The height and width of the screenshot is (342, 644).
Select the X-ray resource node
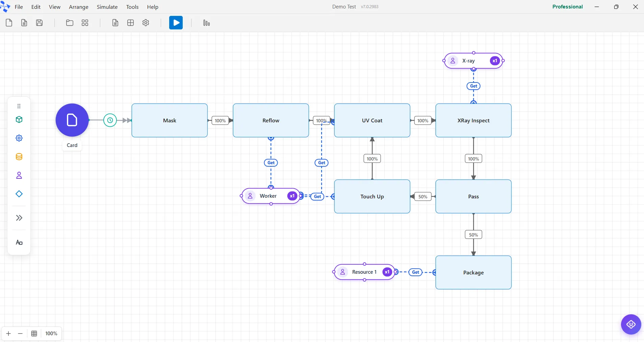coord(473,61)
